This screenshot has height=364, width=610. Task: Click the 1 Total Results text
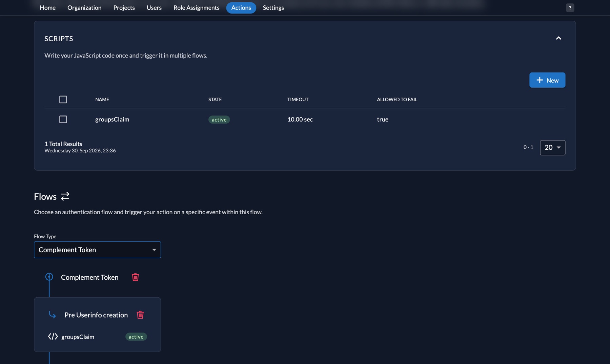coord(63,144)
